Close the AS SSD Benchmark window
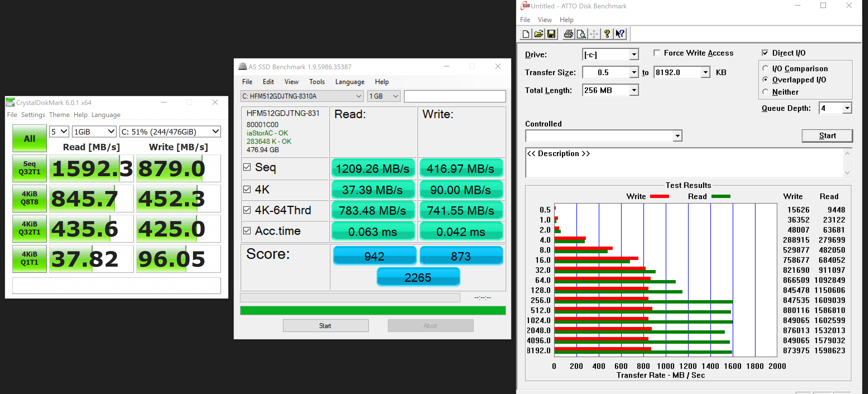The width and height of the screenshot is (868, 394). (498, 66)
